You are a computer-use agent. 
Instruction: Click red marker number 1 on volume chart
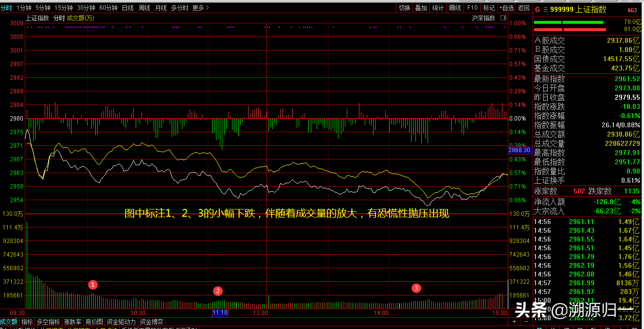(94, 285)
